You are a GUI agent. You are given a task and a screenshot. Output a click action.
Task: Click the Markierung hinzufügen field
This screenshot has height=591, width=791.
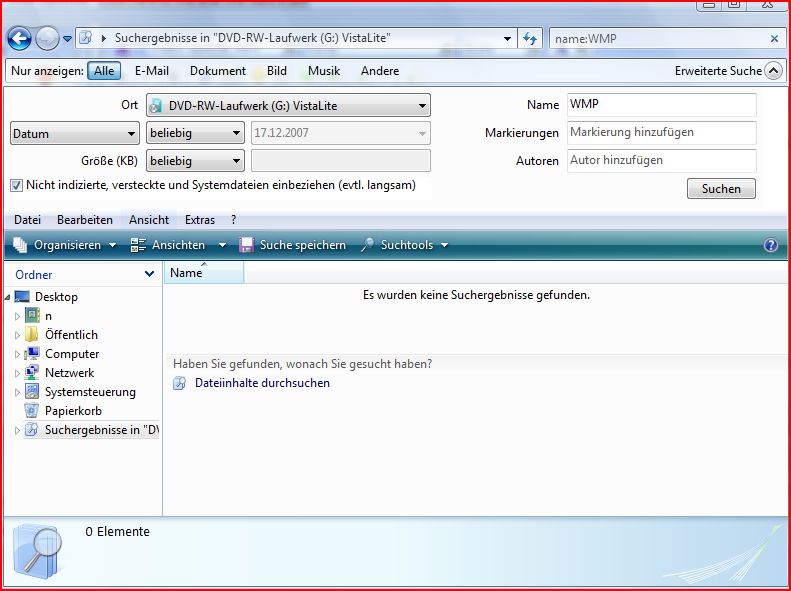(661, 133)
